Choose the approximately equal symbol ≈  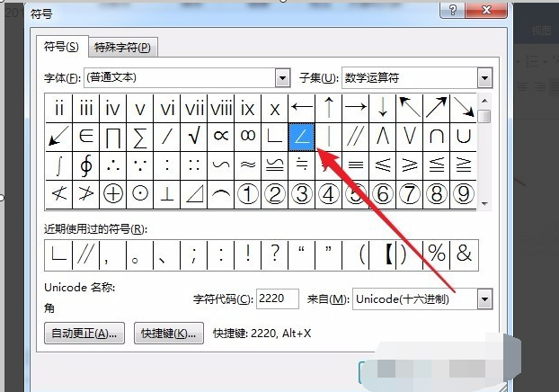click(247, 165)
